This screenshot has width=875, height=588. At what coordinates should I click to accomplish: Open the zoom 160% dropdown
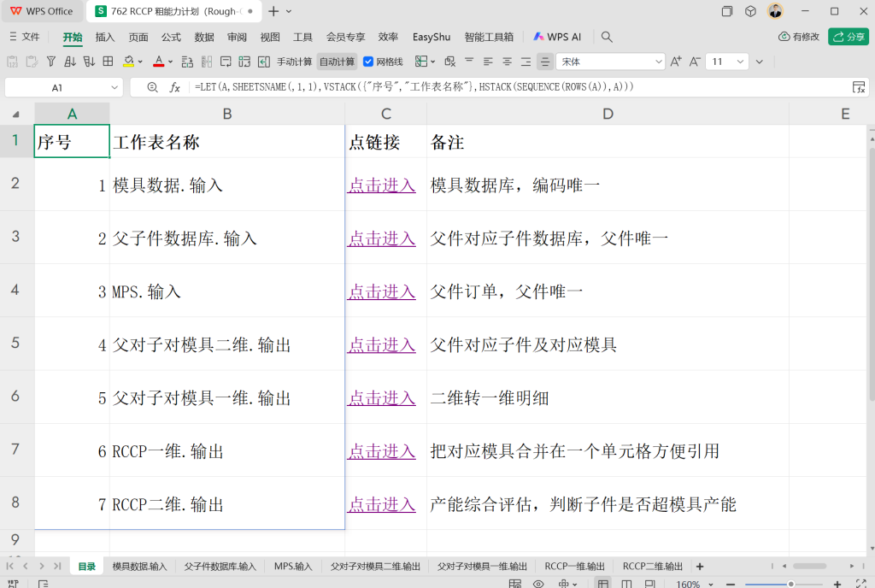711,584
